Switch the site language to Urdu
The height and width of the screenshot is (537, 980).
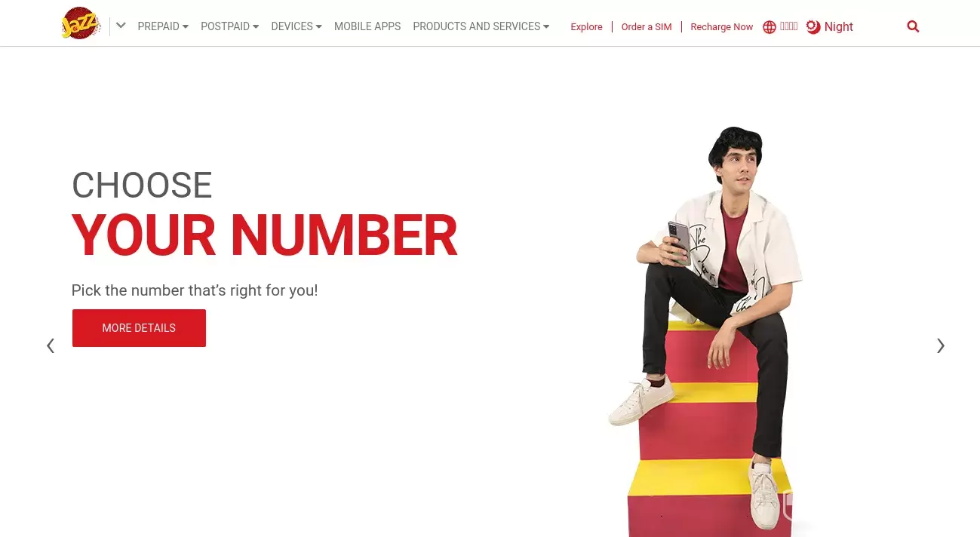(x=788, y=26)
